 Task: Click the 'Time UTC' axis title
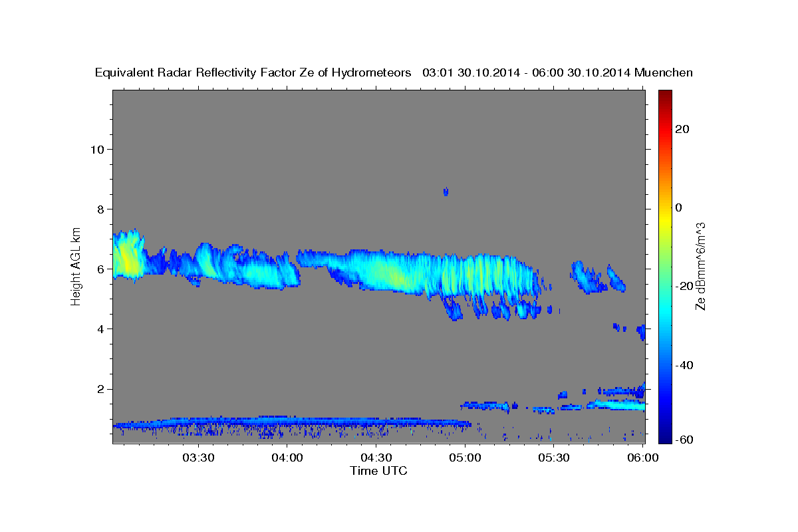click(x=378, y=471)
